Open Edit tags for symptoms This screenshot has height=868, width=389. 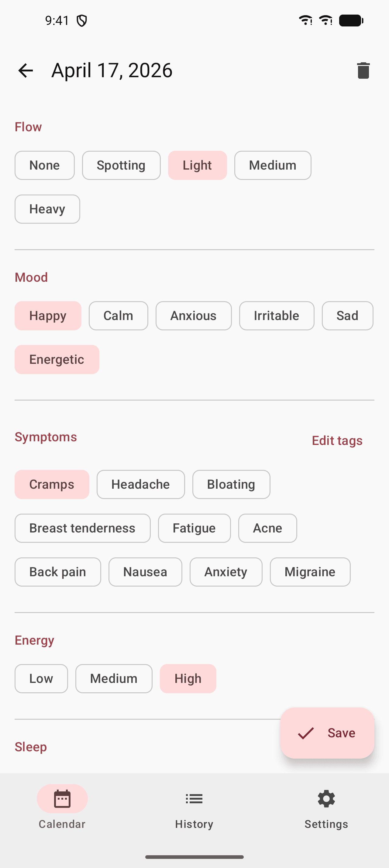337,441
